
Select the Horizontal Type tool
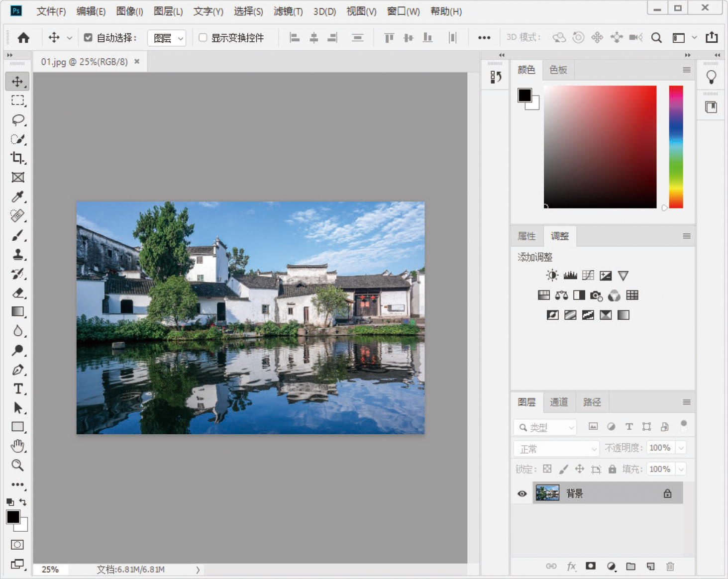click(x=17, y=388)
